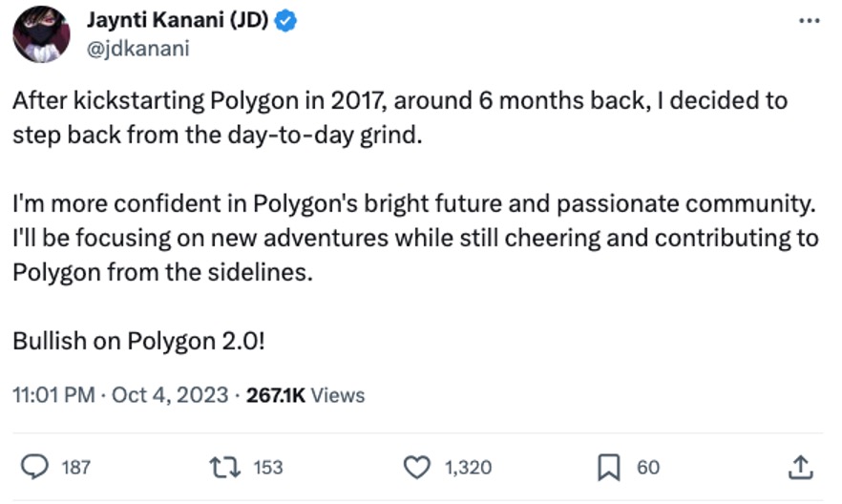
Task: Click the paragraph starting 'After kickstarting Polygon'
Action: click(x=399, y=116)
